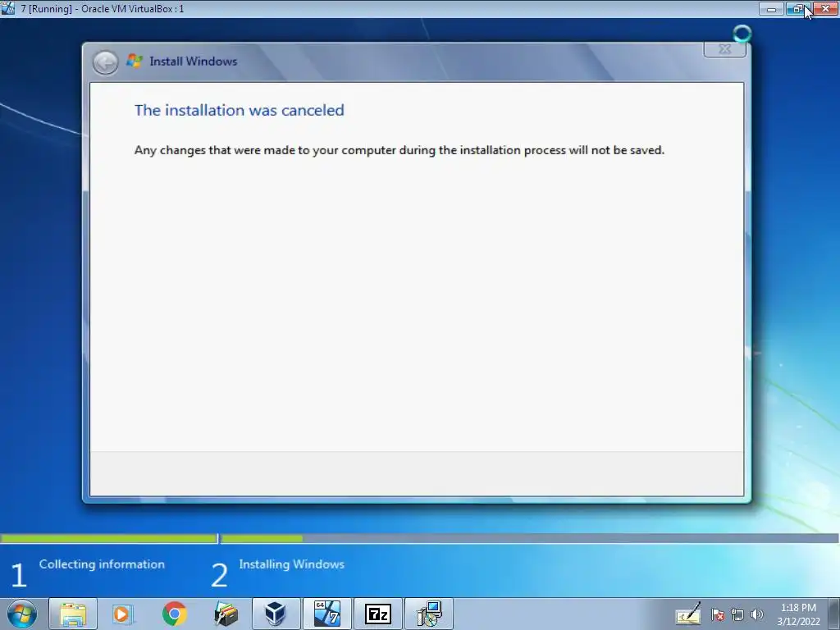Viewport: 840px width, 630px height.
Task: Show the calendar from the 1:18 PM clock
Action: click(x=798, y=614)
